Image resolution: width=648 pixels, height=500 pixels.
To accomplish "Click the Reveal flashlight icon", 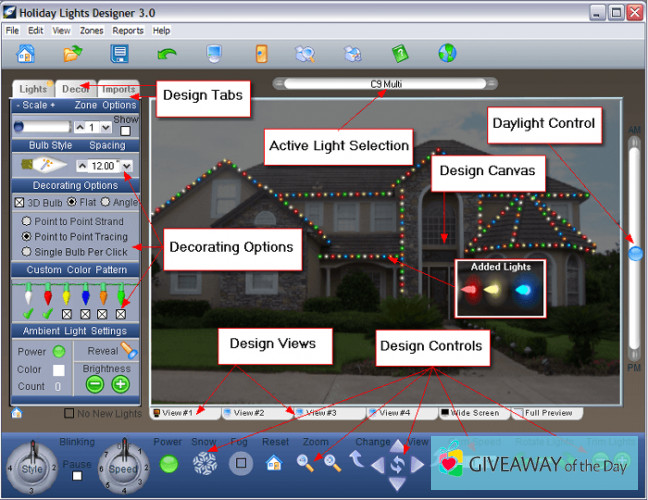I will 128,350.
